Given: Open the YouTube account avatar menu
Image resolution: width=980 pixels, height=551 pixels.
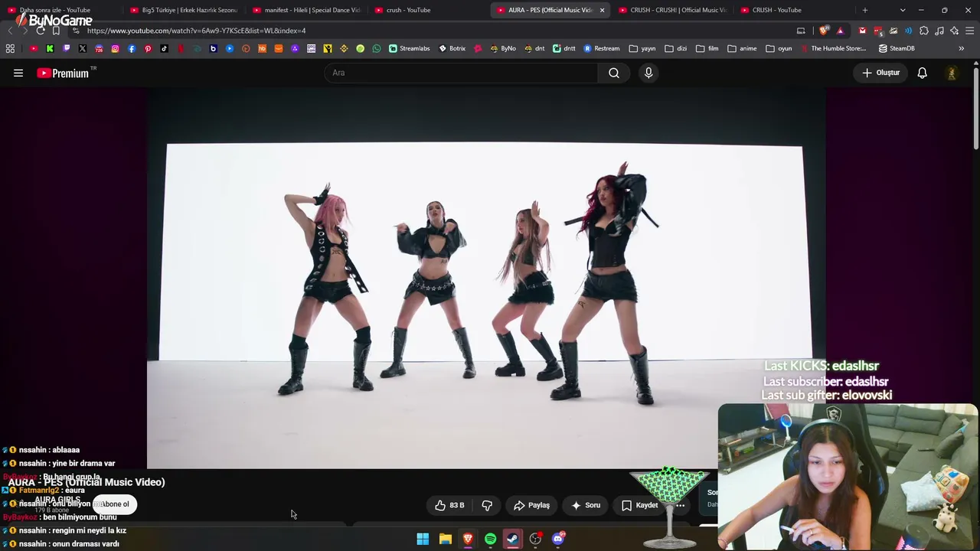Looking at the screenshot, I should click(x=952, y=73).
